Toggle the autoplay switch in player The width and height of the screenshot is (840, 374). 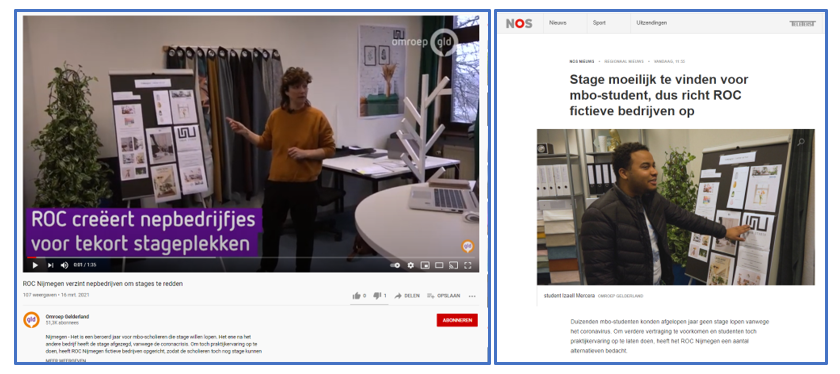[x=396, y=265]
